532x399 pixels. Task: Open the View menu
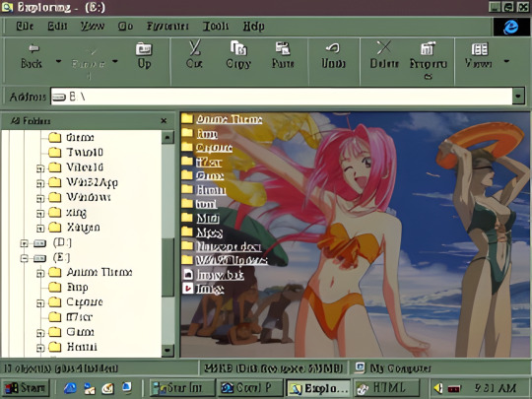click(x=93, y=27)
